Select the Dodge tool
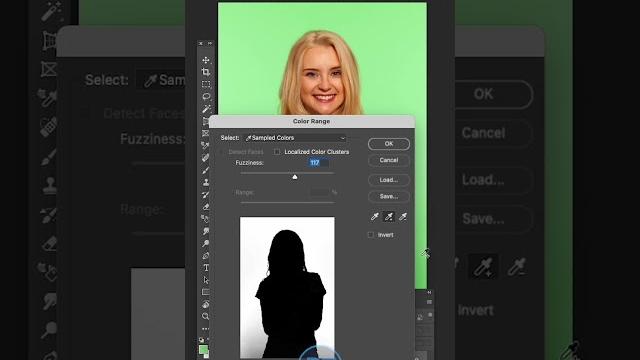 [x=206, y=243]
